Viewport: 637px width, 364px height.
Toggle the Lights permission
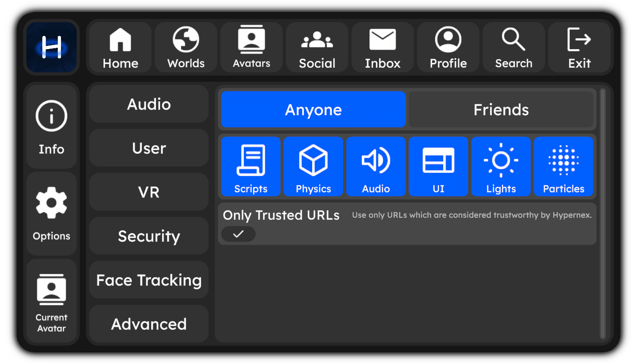[x=501, y=167]
